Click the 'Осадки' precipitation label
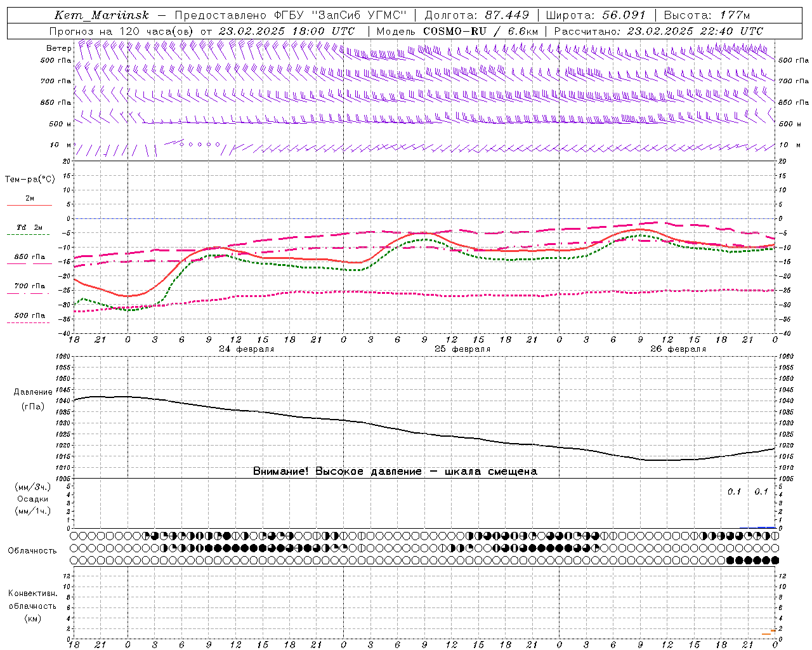This screenshot has height=650, width=812. (x=32, y=499)
